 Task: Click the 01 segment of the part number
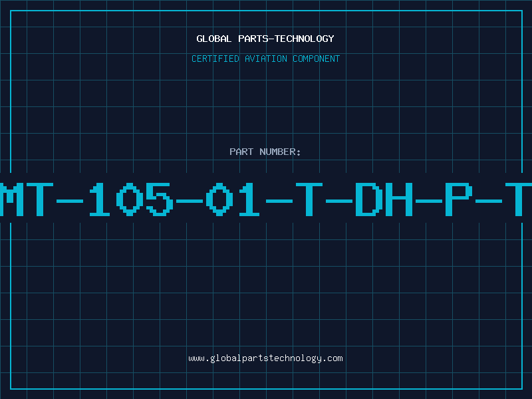tap(233, 199)
